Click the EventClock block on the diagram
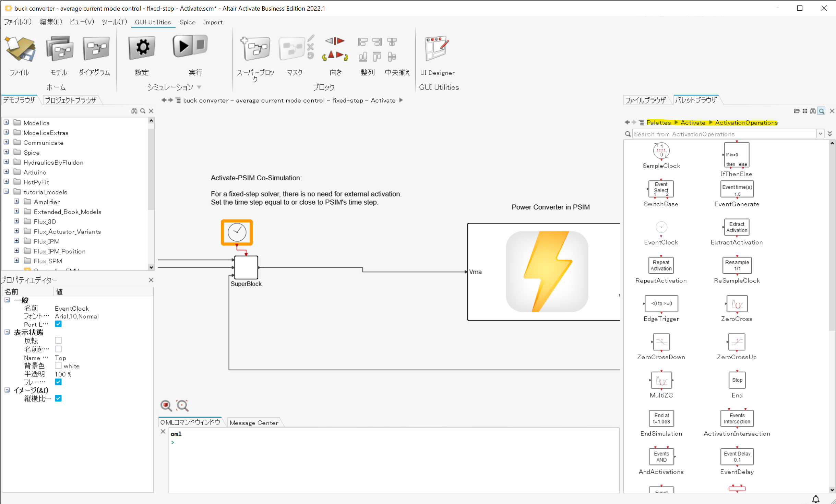The height and width of the screenshot is (504, 836). [237, 232]
